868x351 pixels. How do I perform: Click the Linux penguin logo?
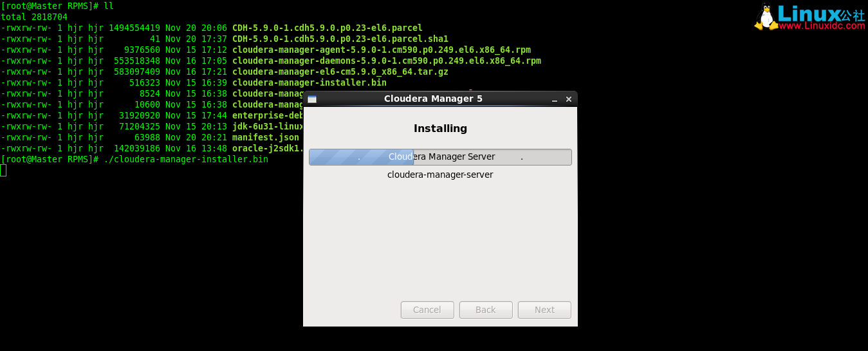coord(766,17)
